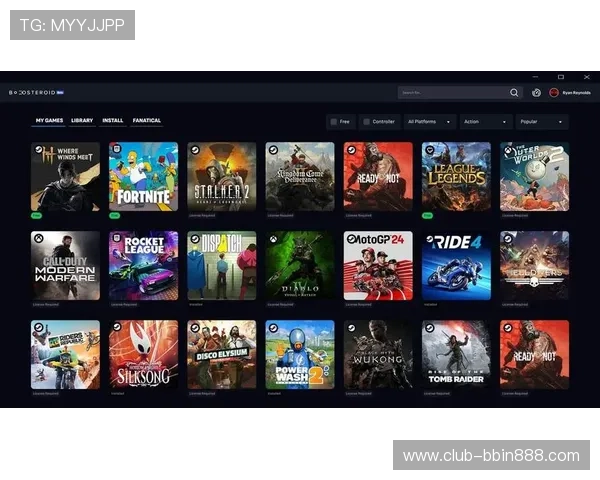600x480 pixels.
Task: Expand the All Platforms dropdown
Action: pyautogui.click(x=429, y=121)
